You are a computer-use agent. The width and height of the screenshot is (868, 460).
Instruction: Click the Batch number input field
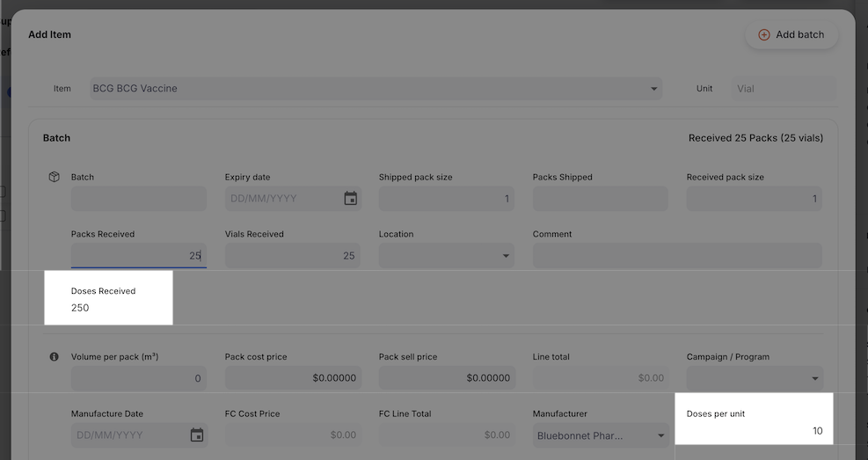point(138,198)
